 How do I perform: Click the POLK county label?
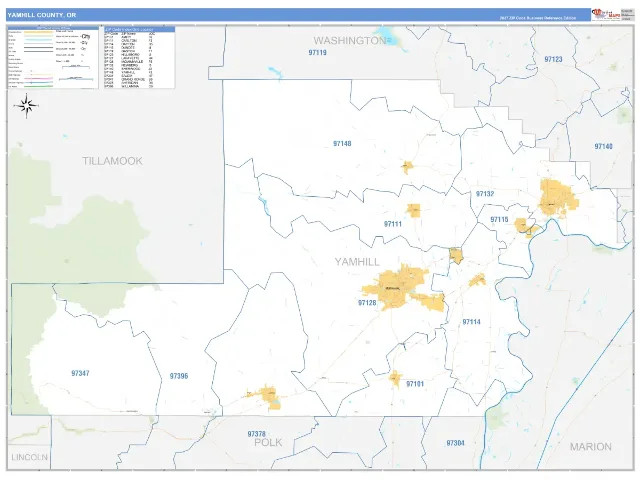(268, 442)
